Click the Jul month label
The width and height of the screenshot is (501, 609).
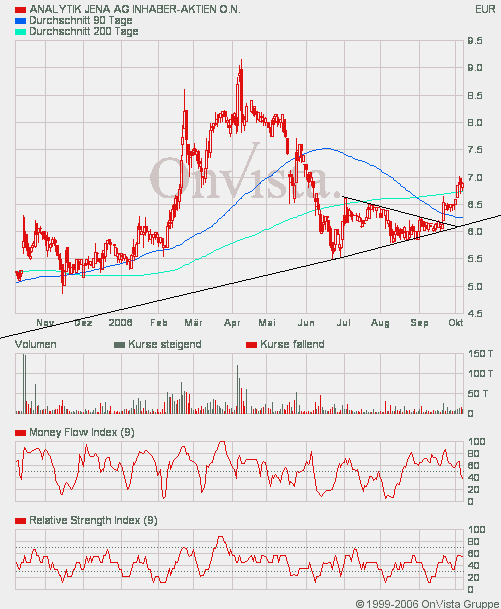click(x=344, y=323)
